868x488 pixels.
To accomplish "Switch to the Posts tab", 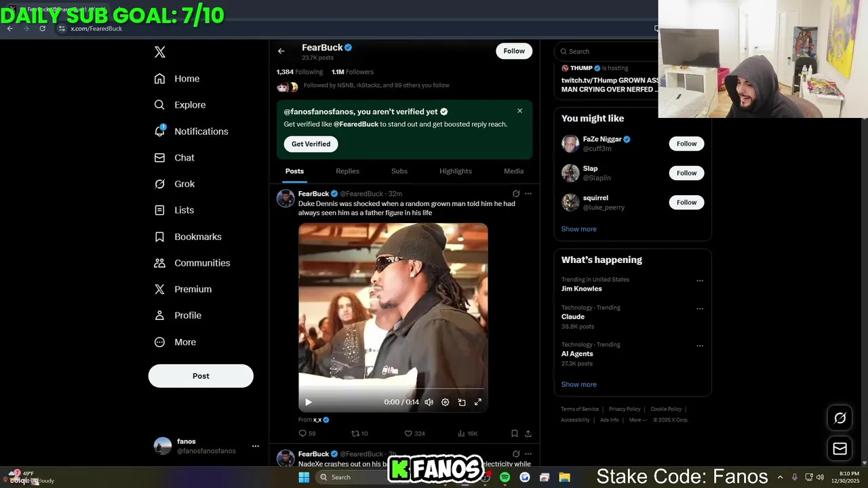I will [x=294, y=171].
